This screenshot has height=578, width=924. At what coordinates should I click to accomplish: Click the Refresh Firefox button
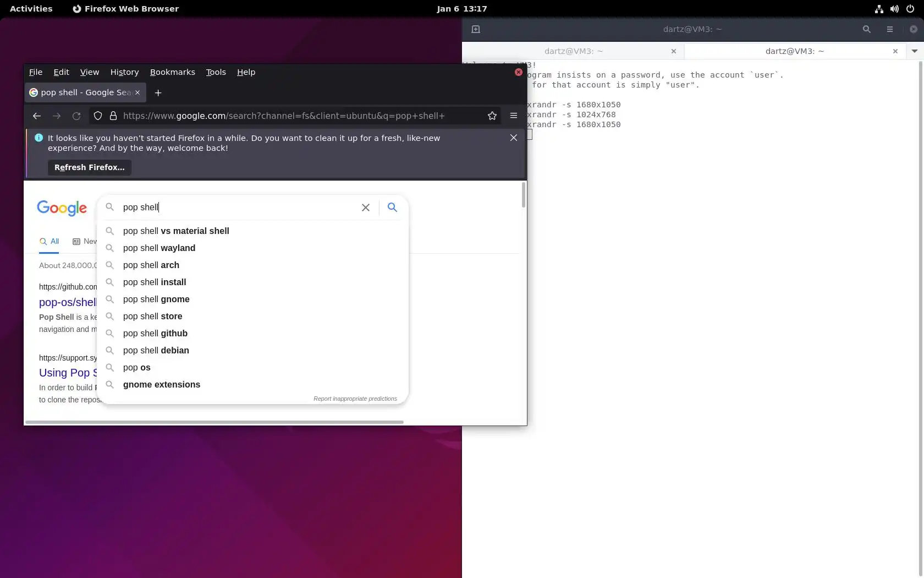(90, 167)
